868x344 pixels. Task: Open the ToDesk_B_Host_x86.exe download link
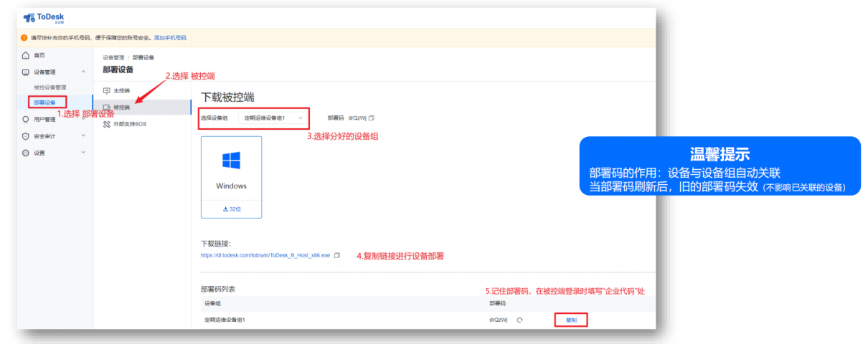[265, 255]
